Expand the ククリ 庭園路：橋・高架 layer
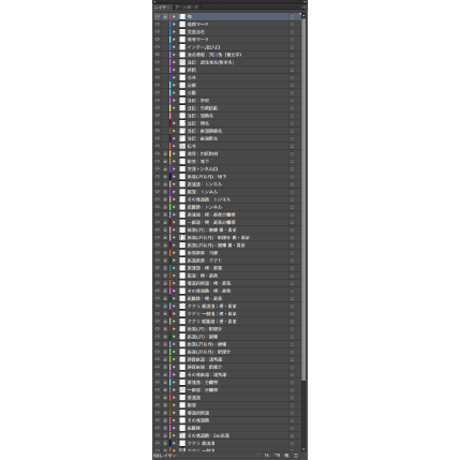This screenshot has width=460, height=460. (174, 321)
